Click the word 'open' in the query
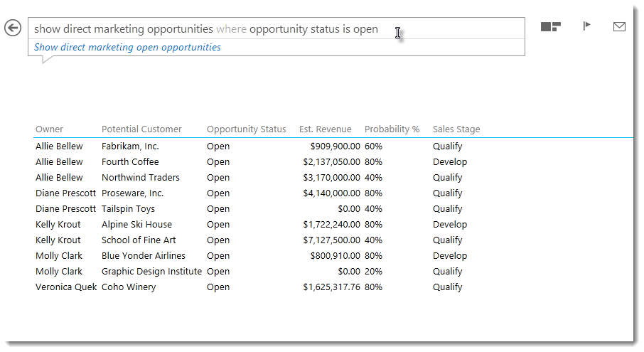This screenshot has width=644, height=352. click(x=365, y=30)
